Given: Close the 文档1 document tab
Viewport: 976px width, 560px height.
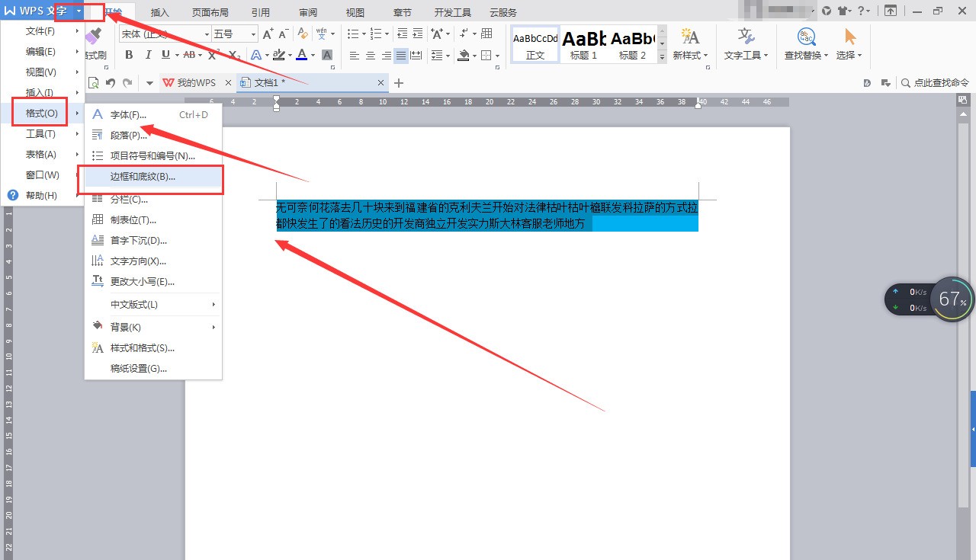Looking at the screenshot, I should (381, 83).
